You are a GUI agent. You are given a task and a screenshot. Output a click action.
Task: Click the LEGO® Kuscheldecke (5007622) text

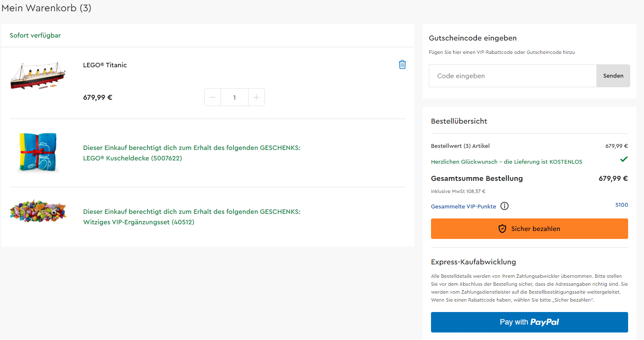click(x=132, y=158)
